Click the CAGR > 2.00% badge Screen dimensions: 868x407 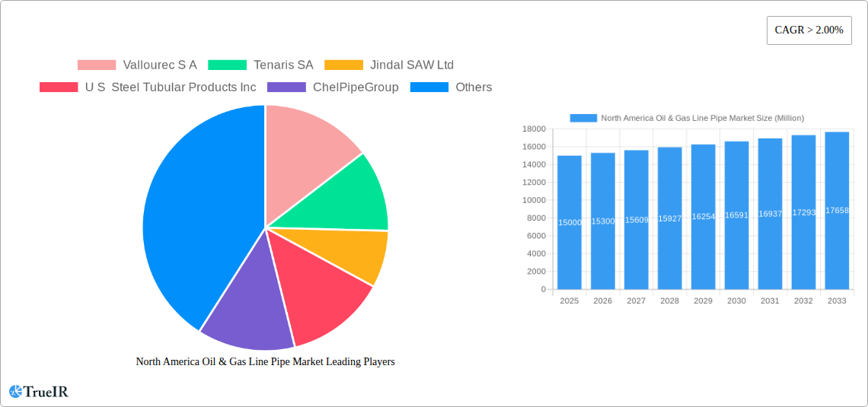click(809, 30)
